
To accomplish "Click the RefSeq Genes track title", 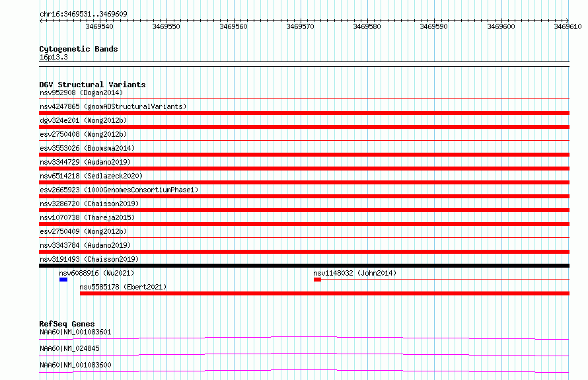I will coord(67,324).
